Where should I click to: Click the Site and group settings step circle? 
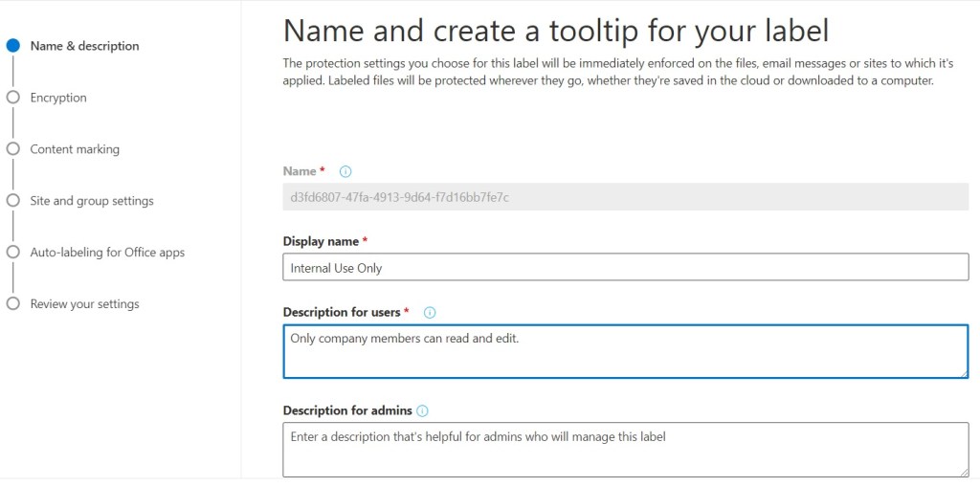[13, 201]
